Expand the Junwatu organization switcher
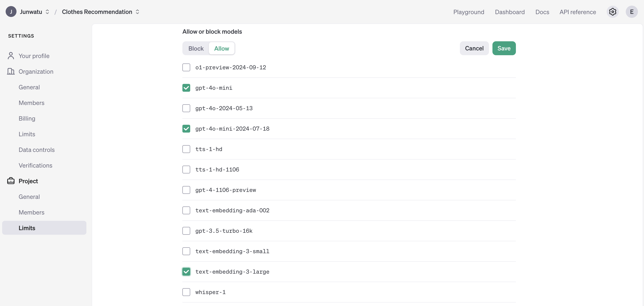The height and width of the screenshot is (306, 644). click(47, 12)
